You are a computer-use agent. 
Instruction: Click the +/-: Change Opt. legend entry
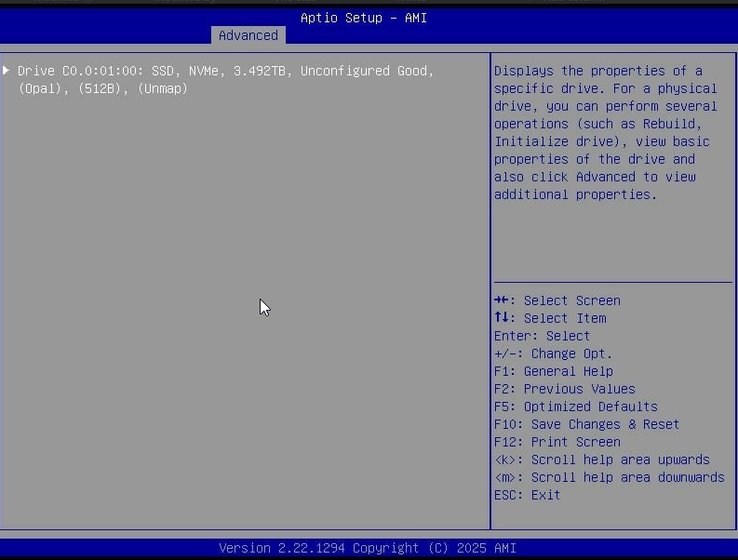(x=553, y=353)
